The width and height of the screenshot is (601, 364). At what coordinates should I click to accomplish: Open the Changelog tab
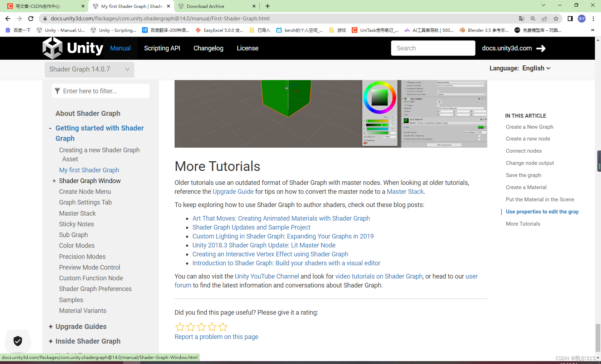tap(208, 48)
